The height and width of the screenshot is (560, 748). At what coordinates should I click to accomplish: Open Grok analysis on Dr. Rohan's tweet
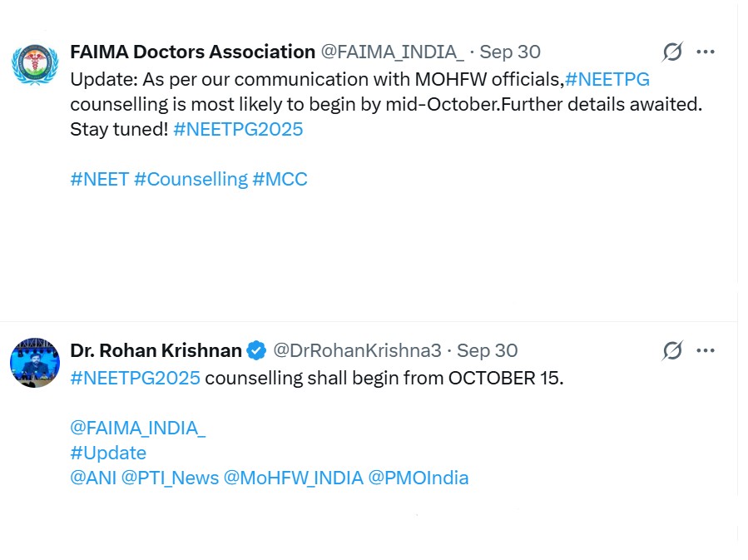pos(673,350)
